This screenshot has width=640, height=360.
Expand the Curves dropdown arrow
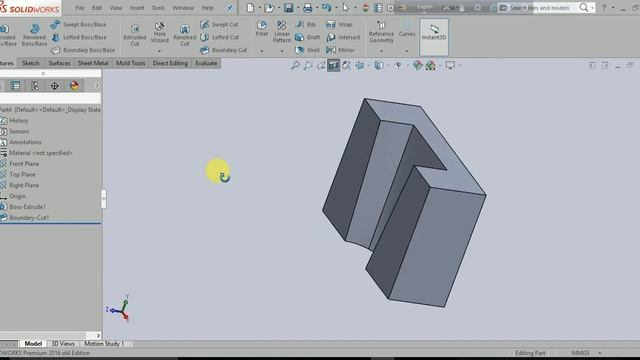click(407, 51)
